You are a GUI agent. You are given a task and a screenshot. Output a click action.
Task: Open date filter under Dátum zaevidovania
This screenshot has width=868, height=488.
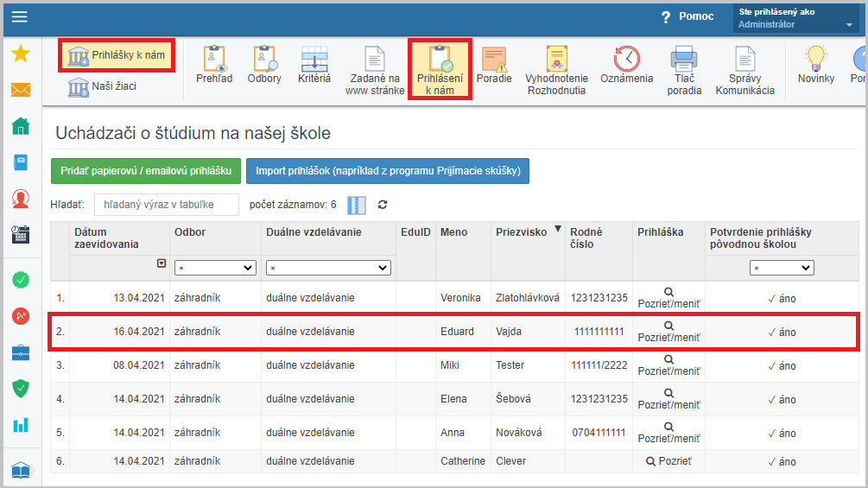point(162,263)
